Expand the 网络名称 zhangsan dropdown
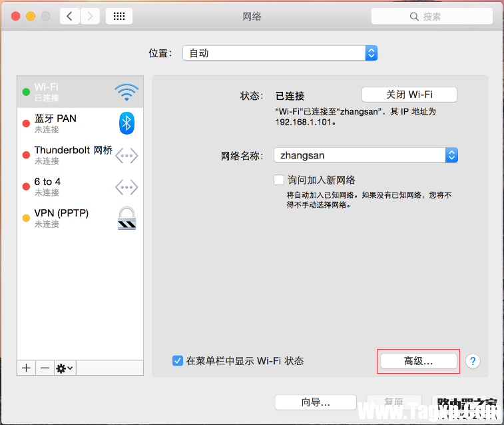504x425 pixels. tap(366, 155)
